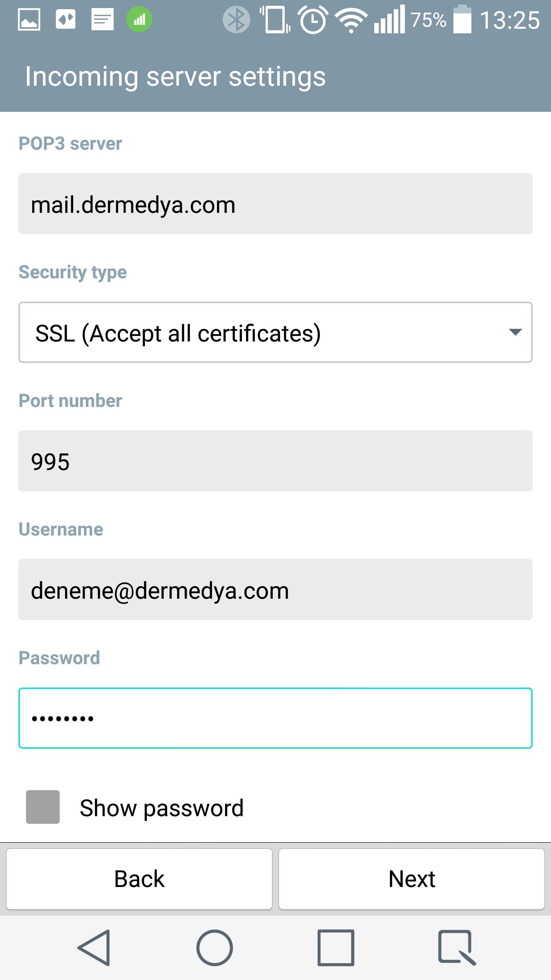Tap the Password input field
Screen dimensions: 551x980
[x=275, y=718]
